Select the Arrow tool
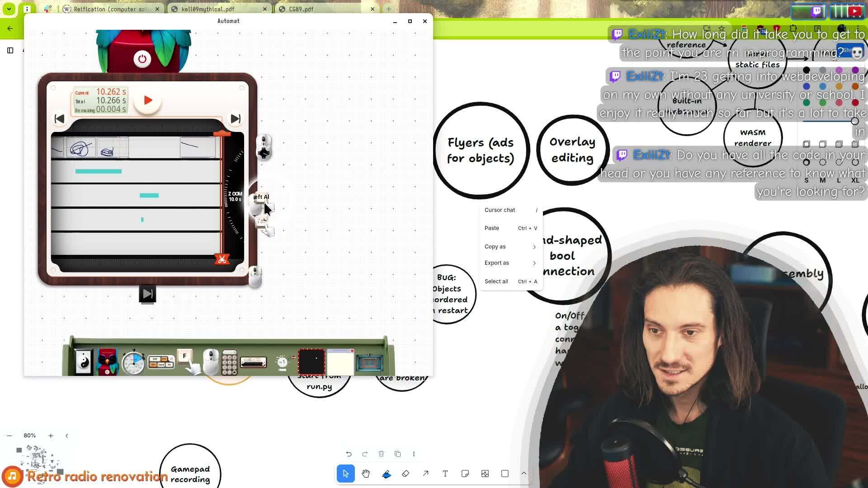The width and height of the screenshot is (868, 488). tap(425, 474)
